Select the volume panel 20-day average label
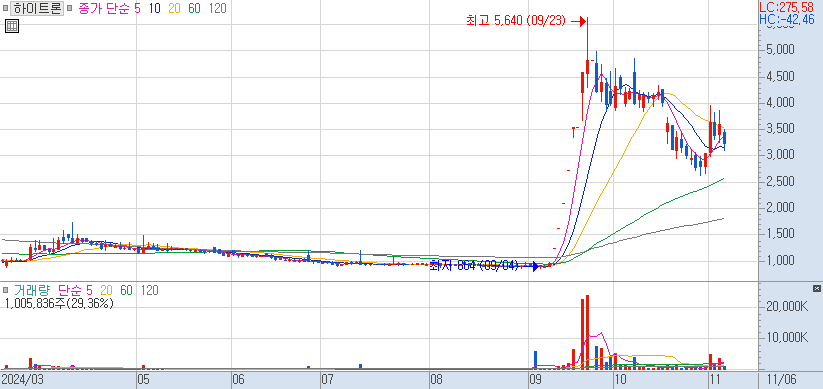The width and height of the screenshot is (823, 389). coord(107,290)
